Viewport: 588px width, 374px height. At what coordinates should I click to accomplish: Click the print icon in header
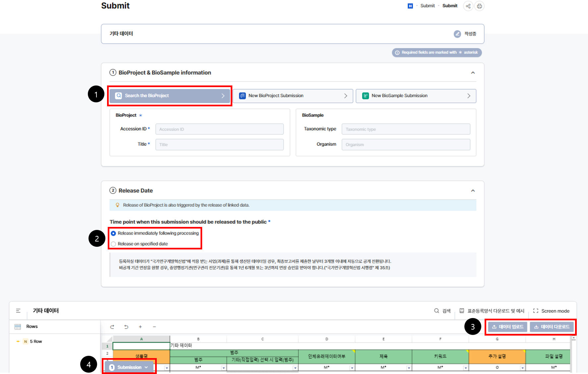pos(479,6)
